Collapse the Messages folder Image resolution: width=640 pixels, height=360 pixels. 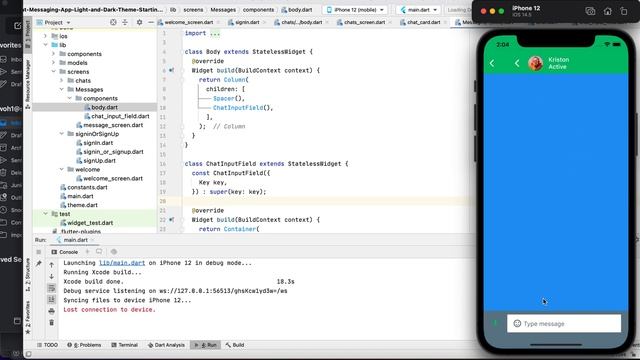coord(62,89)
